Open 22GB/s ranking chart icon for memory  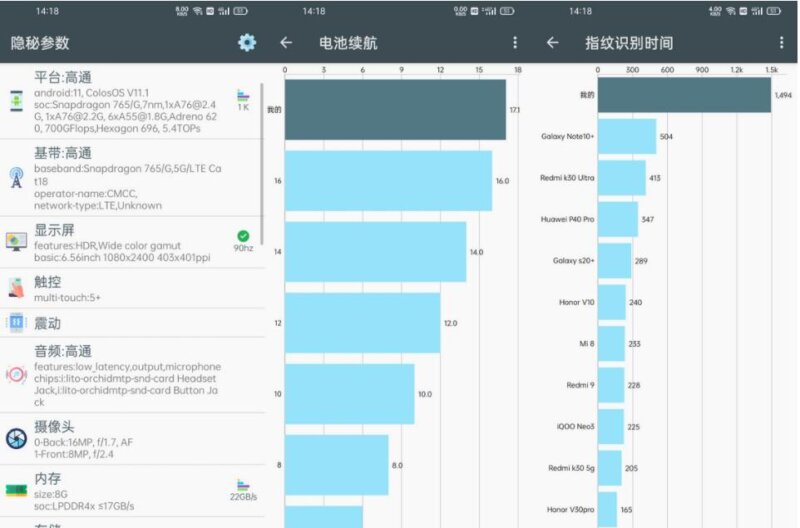coord(243,490)
